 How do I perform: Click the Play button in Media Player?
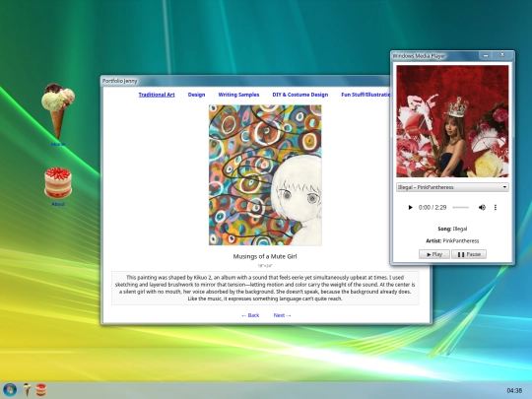[434, 254]
